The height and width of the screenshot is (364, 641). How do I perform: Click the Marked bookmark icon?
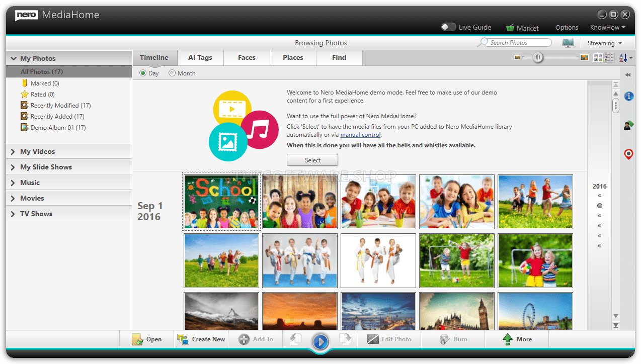click(x=24, y=83)
